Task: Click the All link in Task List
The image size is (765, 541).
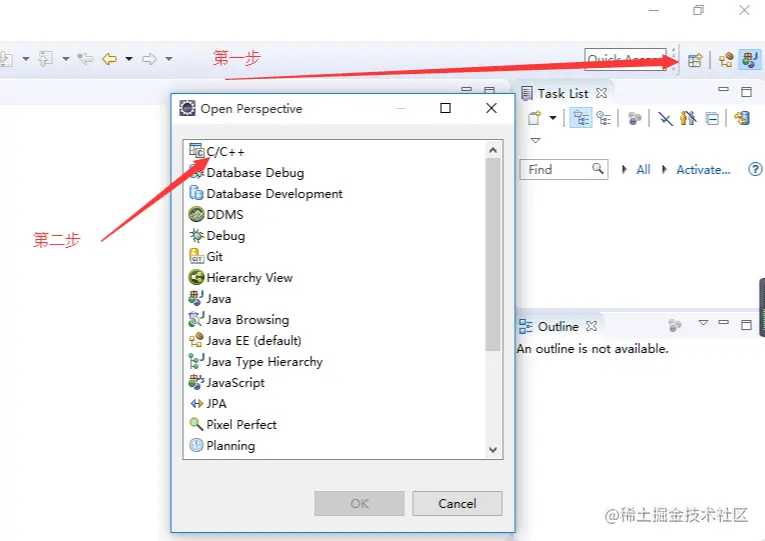Action: [644, 169]
